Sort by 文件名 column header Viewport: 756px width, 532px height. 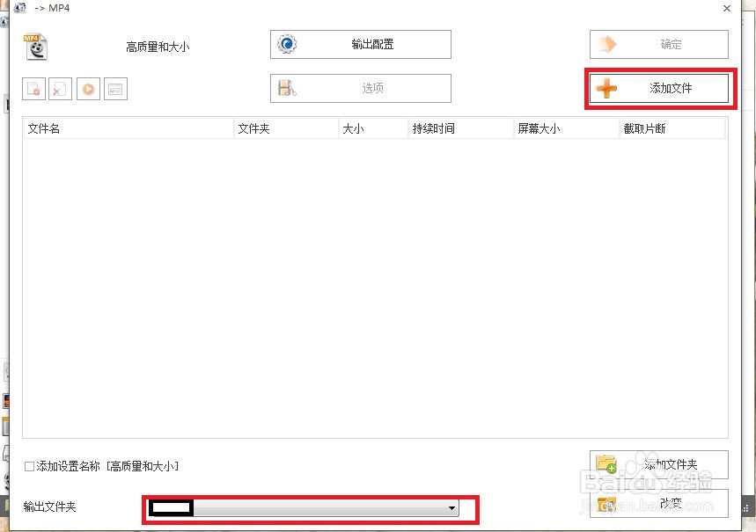tap(128, 128)
